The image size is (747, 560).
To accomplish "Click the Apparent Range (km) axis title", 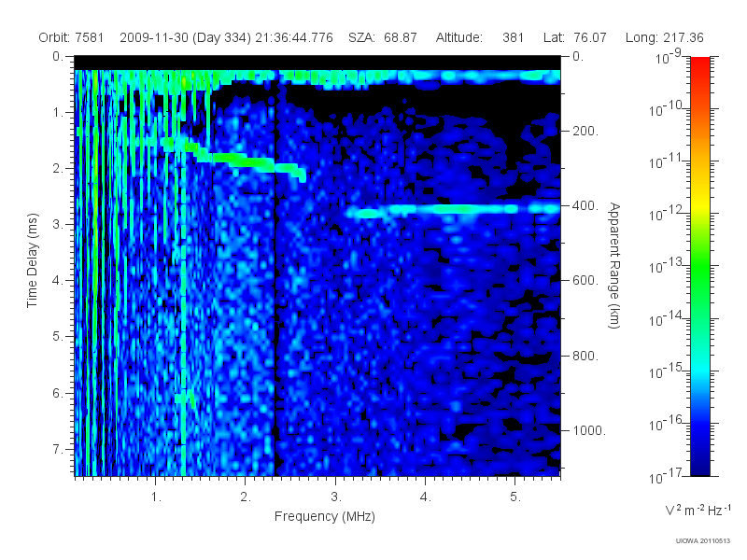I will click(614, 266).
